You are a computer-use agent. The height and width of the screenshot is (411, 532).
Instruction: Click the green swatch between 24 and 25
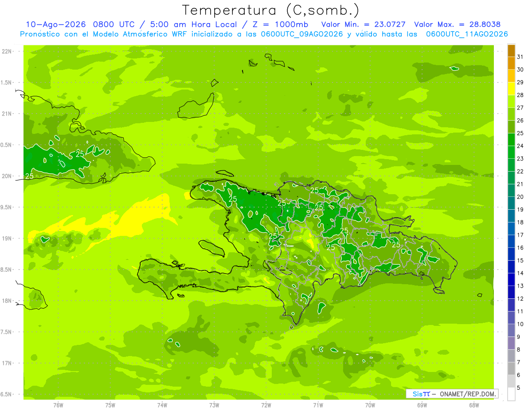click(x=511, y=140)
